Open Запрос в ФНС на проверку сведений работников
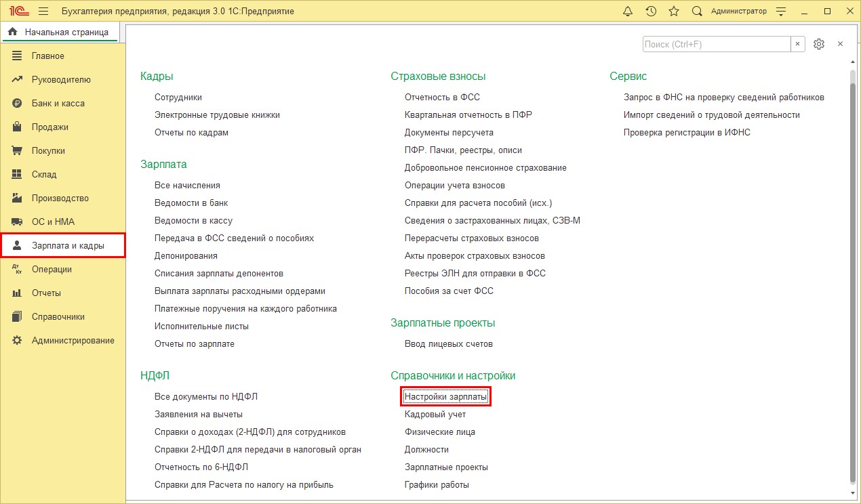This screenshot has height=504, width=861. point(724,98)
